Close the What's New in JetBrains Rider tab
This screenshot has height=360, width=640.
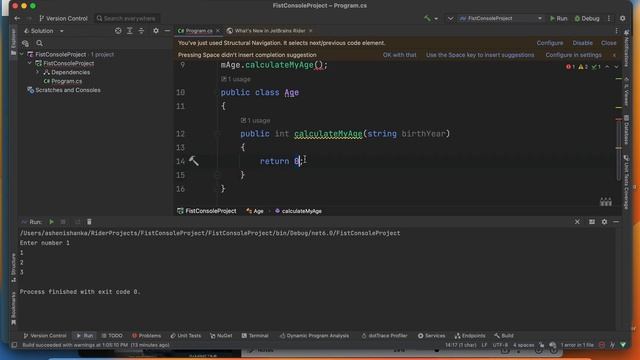[x=311, y=31]
